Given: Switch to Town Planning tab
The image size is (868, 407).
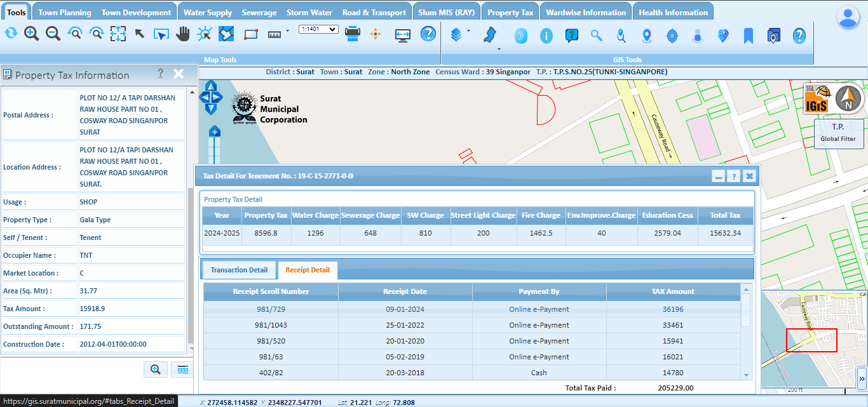Looking at the screenshot, I should 65,12.
